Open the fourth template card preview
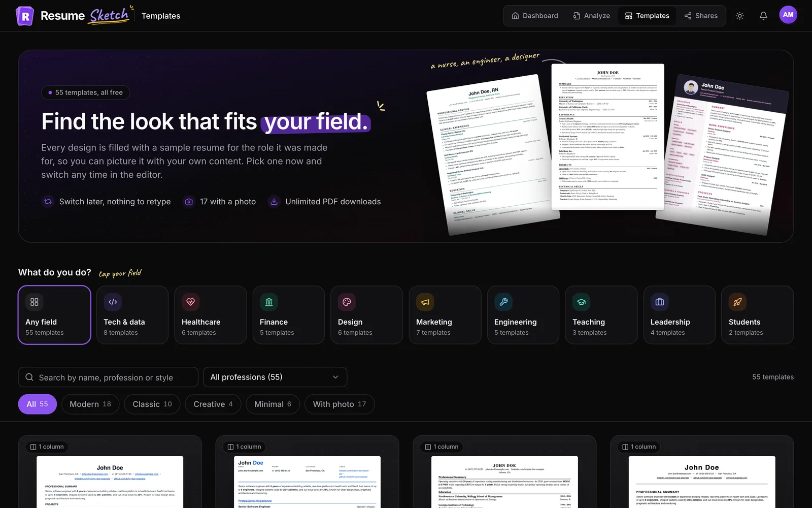 pos(702,482)
